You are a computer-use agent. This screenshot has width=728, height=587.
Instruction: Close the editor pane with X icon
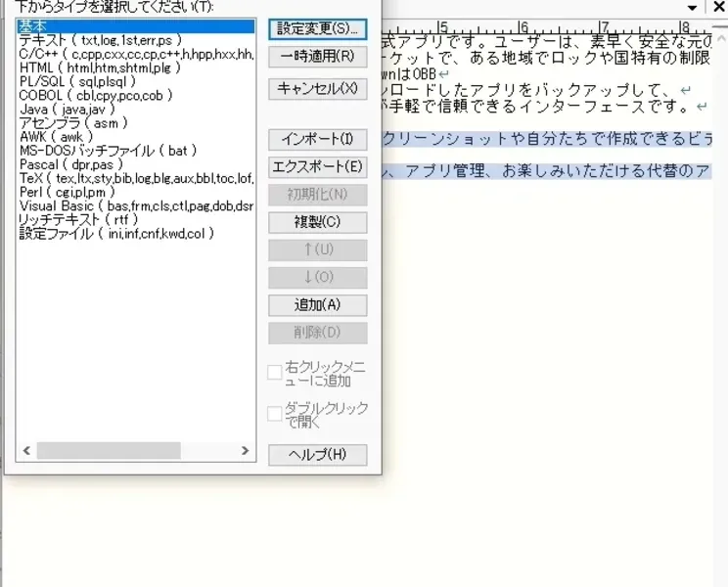(719, 7)
